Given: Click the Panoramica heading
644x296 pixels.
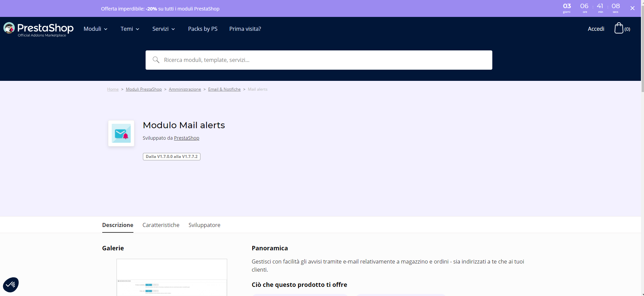Looking at the screenshot, I should pos(270,248).
